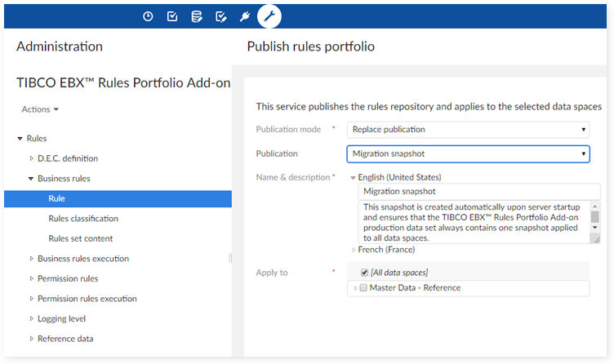Expand the Reference data node
Screen dimensions: 614x364
click(x=32, y=339)
